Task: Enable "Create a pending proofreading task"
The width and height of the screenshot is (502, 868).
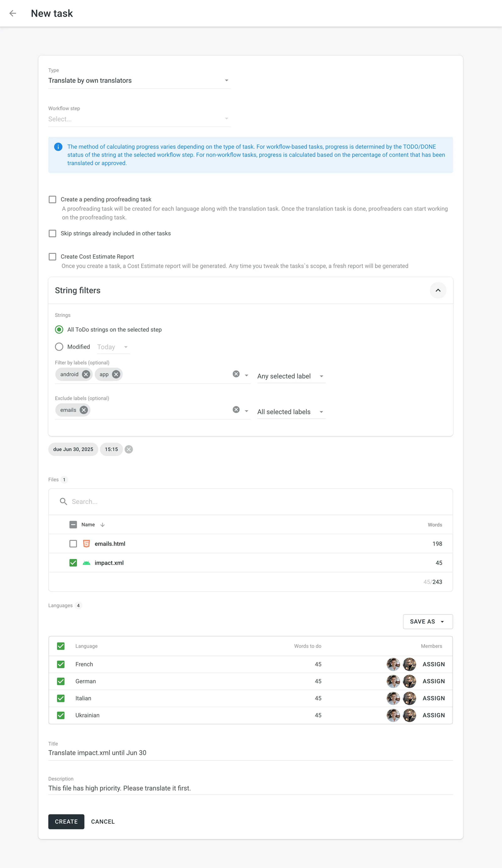Action: [x=52, y=199]
